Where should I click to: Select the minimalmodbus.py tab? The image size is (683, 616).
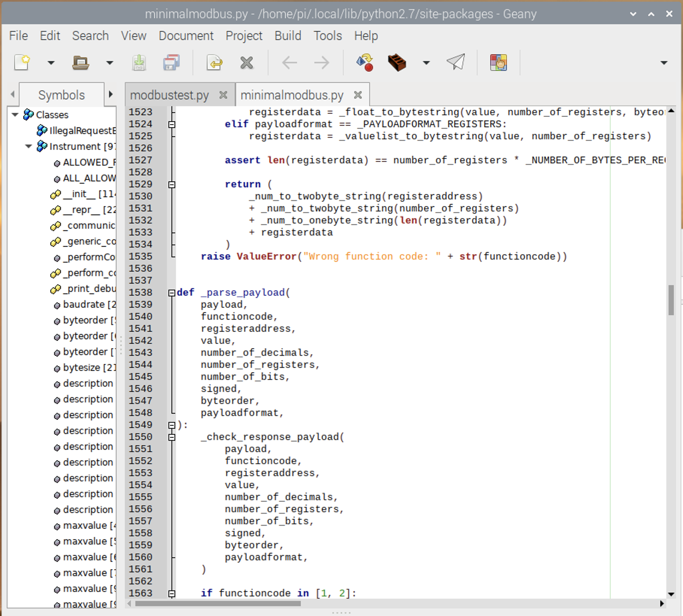[x=292, y=95]
